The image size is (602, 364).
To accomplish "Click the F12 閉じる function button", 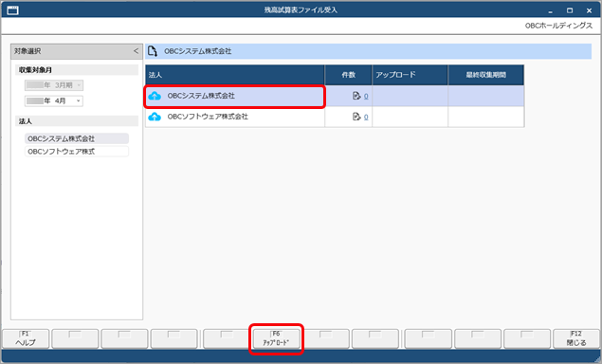I will [x=576, y=338].
